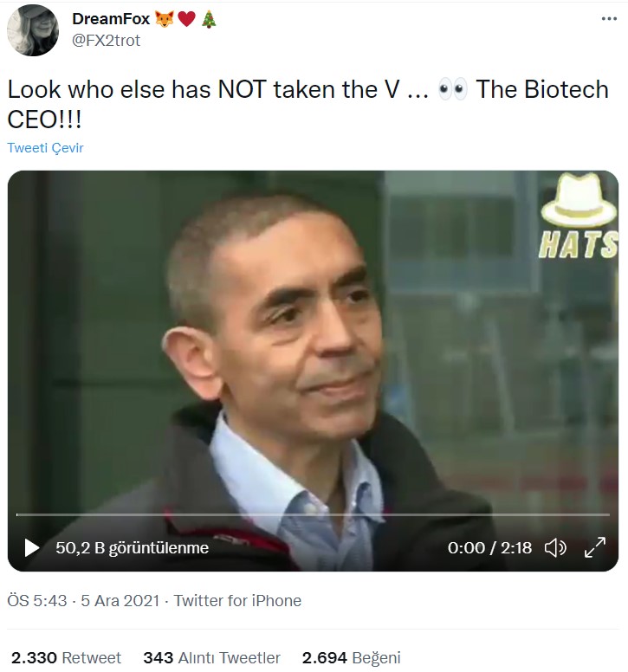Play the embedded tweet video
Screen dimensions: 628x672
coord(31,547)
